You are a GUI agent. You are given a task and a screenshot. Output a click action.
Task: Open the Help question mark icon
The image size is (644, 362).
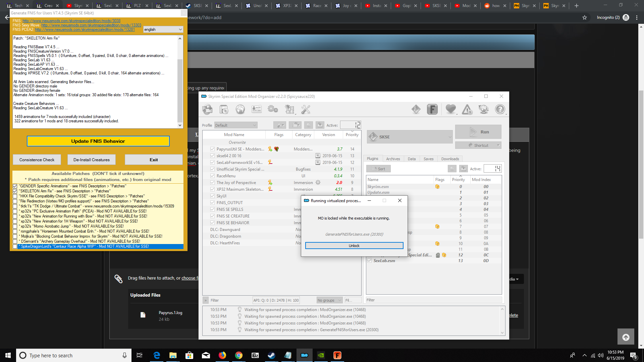pyautogui.click(x=500, y=109)
